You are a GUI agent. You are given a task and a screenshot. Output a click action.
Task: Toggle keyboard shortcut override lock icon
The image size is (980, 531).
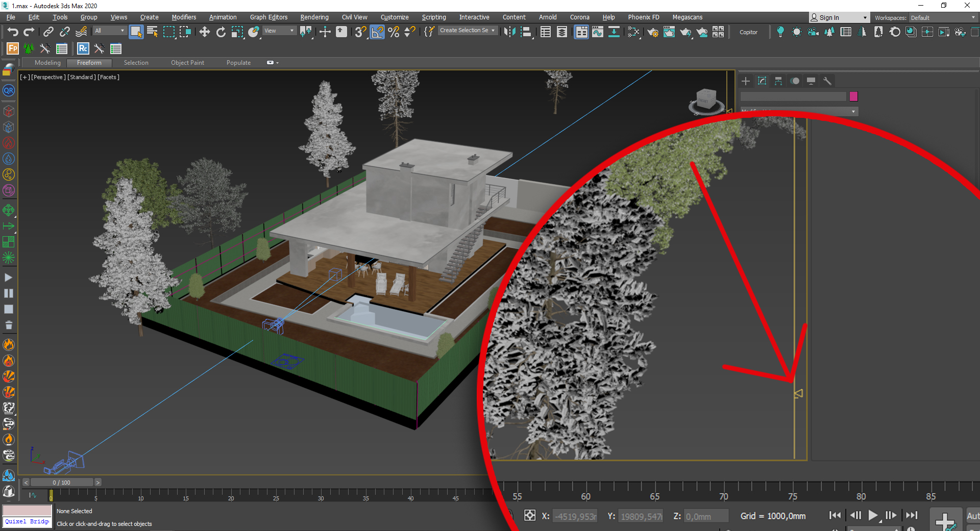point(341,32)
